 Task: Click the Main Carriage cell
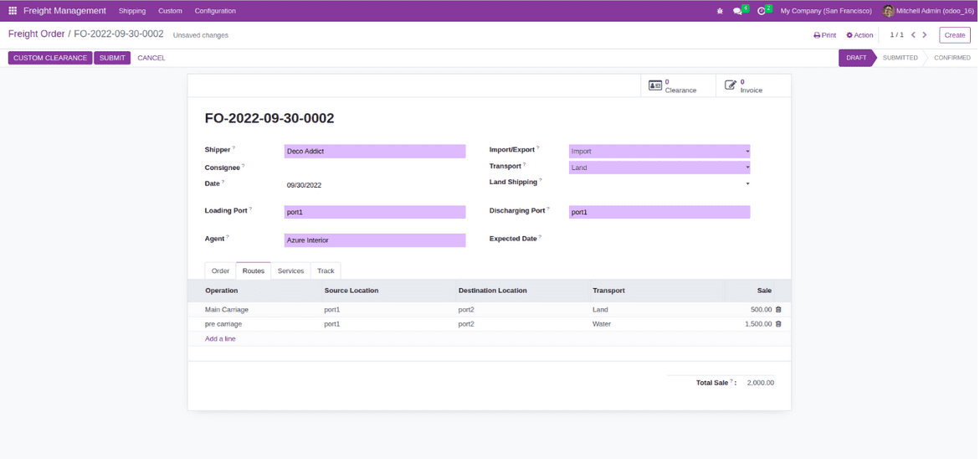tap(226, 310)
